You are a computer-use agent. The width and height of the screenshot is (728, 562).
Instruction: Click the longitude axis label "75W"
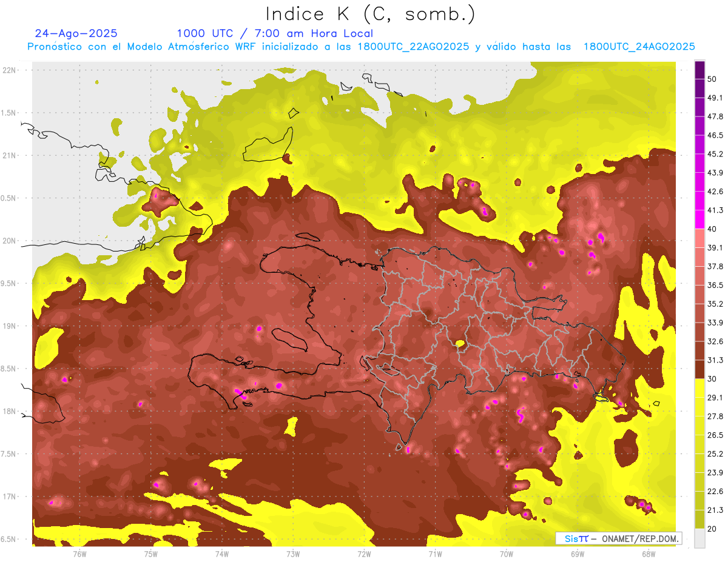(x=150, y=554)
